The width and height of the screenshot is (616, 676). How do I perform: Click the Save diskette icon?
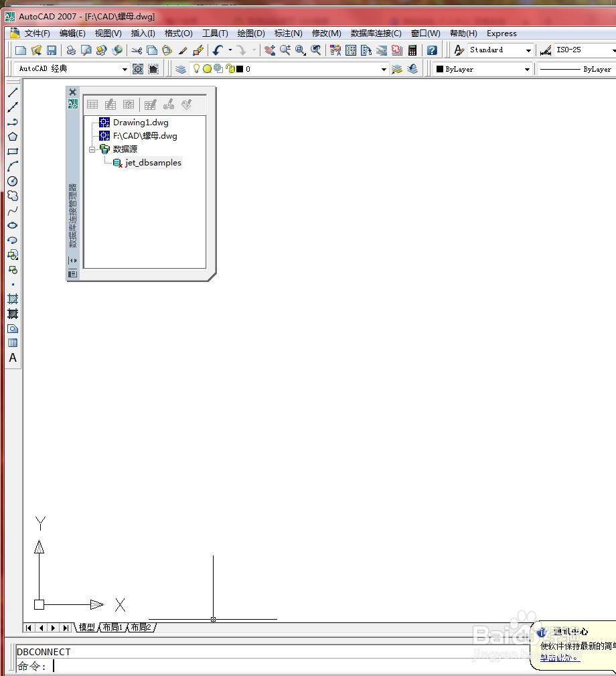tap(52, 50)
